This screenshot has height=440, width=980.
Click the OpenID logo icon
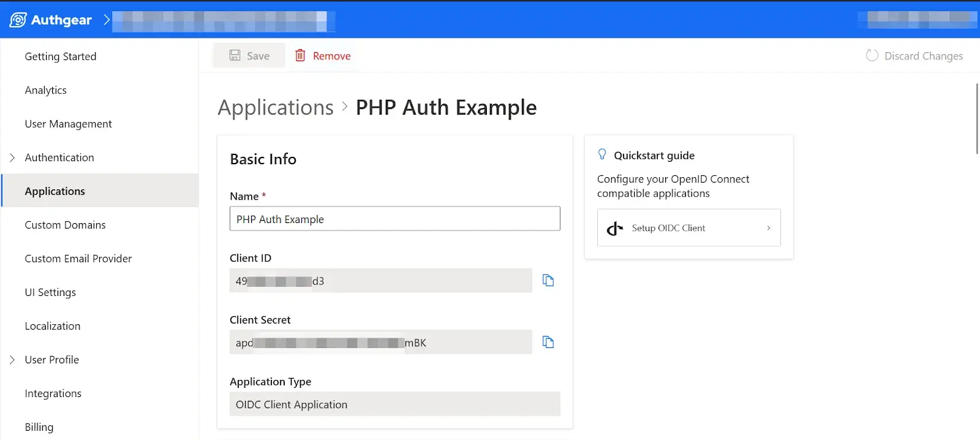(x=614, y=228)
